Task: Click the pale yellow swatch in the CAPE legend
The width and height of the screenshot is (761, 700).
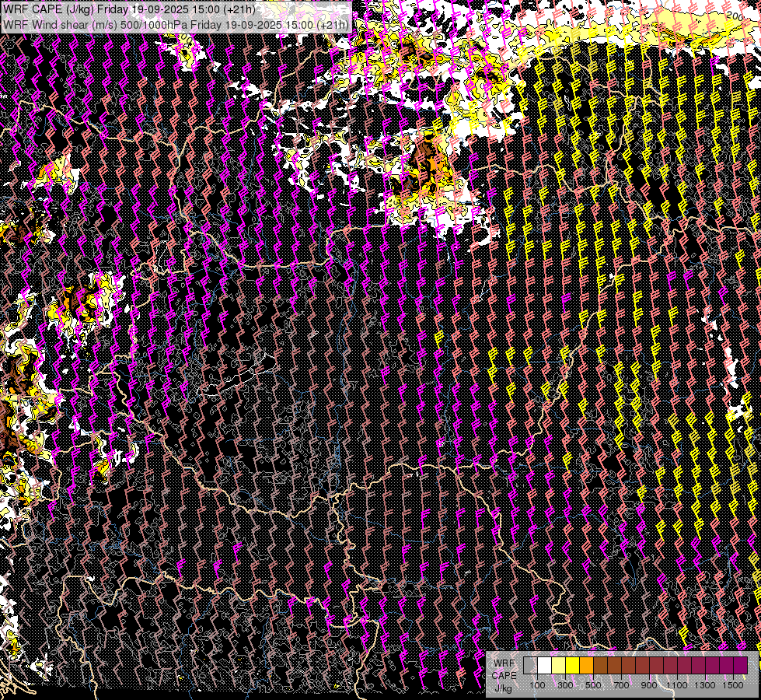Action: pyautogui.click(x=559, y=666)
